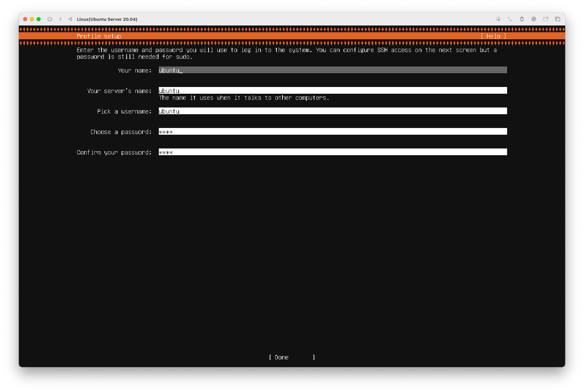Click the window title Linux(Ubuntu Server 20.04)
584x392 pixels.
tap(107, 19)
